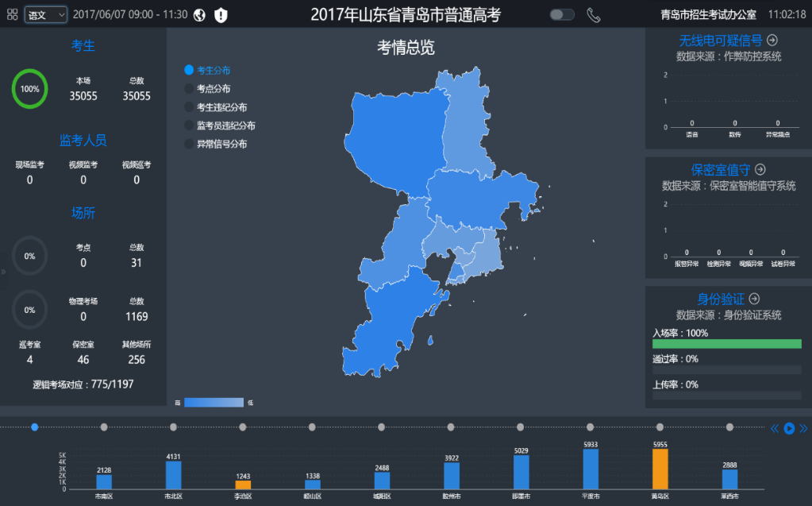Viewport: 812px width, 506px height.
Task: Click the timeline next double-chevron
Action: point(803,428)
